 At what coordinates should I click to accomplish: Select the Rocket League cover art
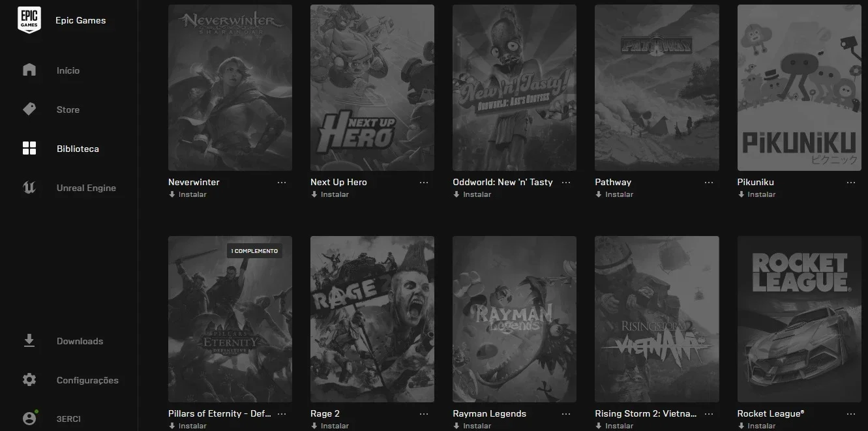coord(800,319)
